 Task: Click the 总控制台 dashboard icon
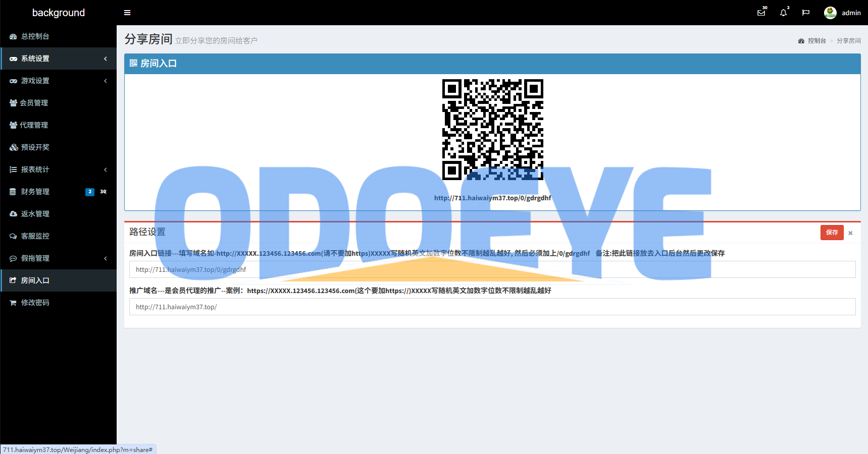(x=14, y=36)
